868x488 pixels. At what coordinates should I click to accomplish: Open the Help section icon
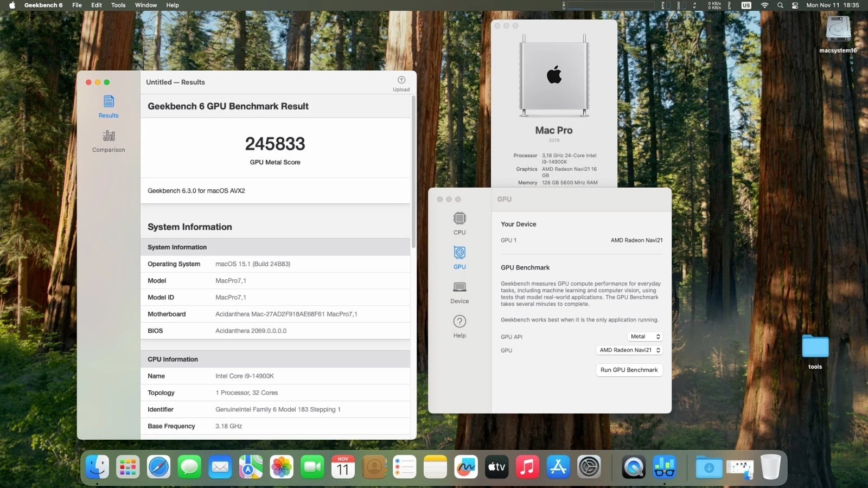[x=459, y=326]
